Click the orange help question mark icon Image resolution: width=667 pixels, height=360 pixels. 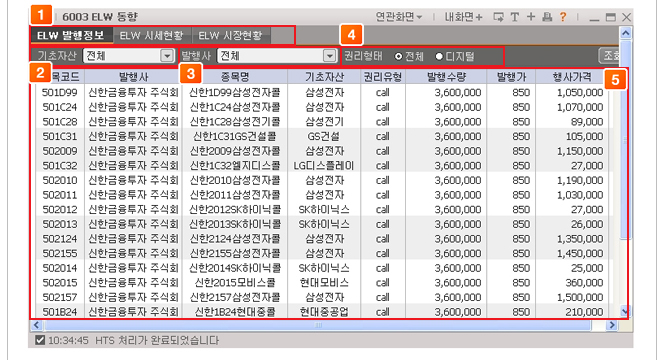(563, 17)
